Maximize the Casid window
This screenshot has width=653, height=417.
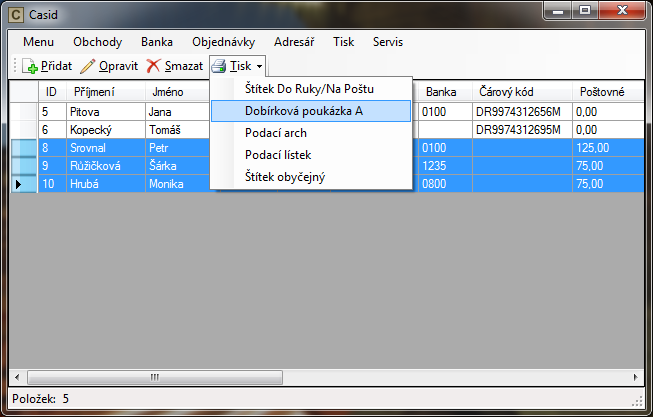point(585,10)
